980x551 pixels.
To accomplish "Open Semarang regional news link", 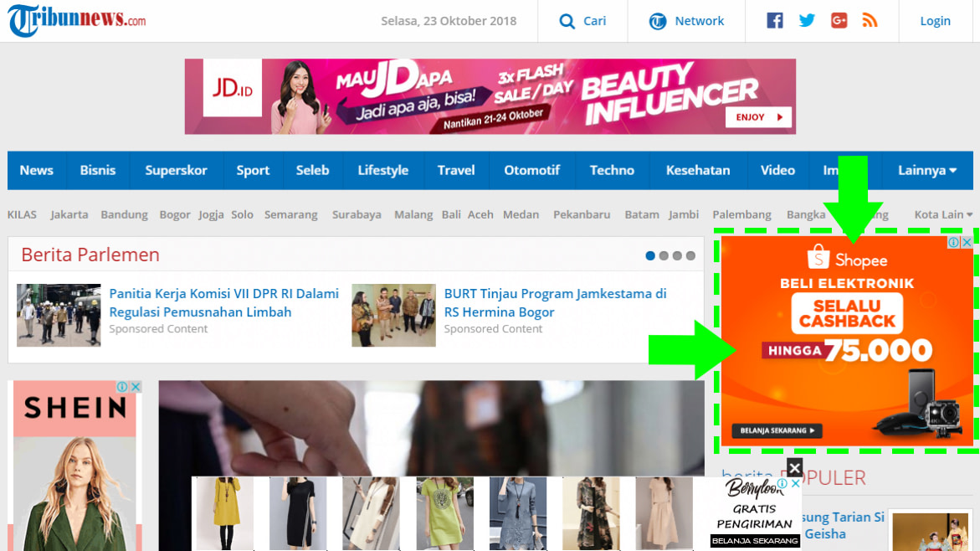I will point(291,214).
